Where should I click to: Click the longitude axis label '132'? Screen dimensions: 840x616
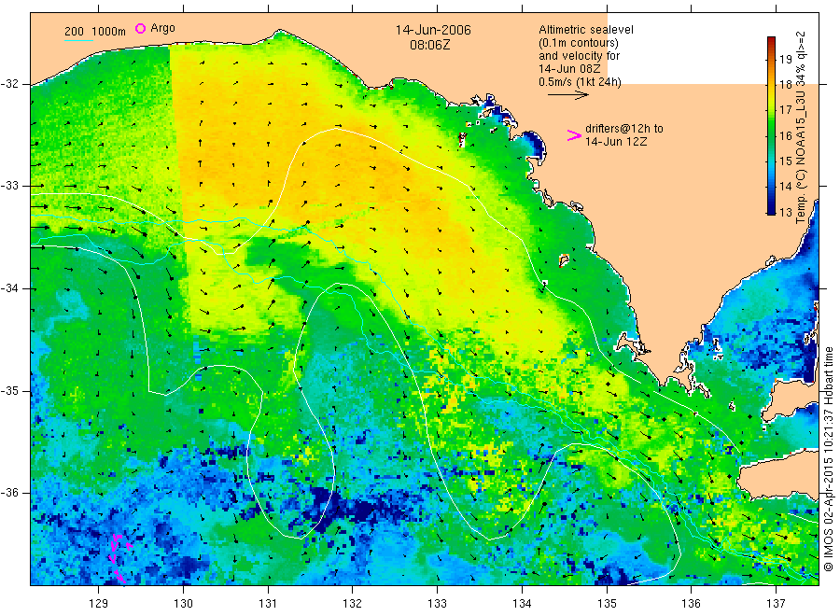[353, 604]
